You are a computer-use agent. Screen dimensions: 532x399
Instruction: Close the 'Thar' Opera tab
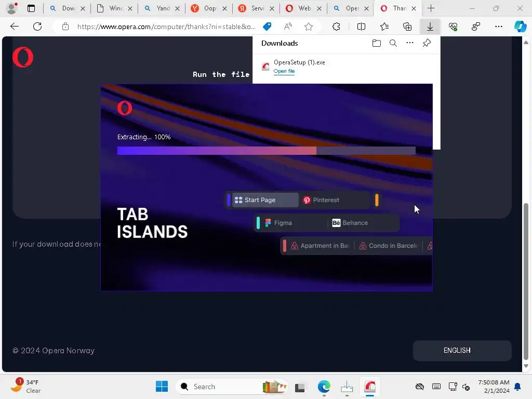(414, 9)
